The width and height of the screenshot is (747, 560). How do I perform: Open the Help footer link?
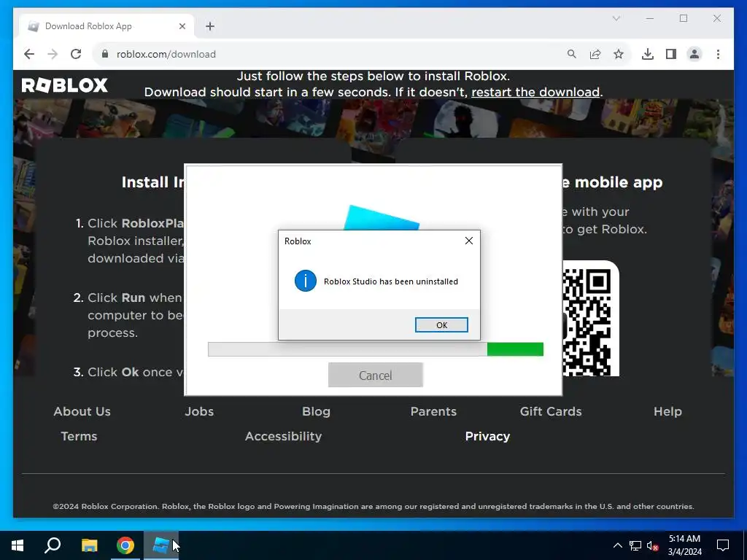pos(667,411)
